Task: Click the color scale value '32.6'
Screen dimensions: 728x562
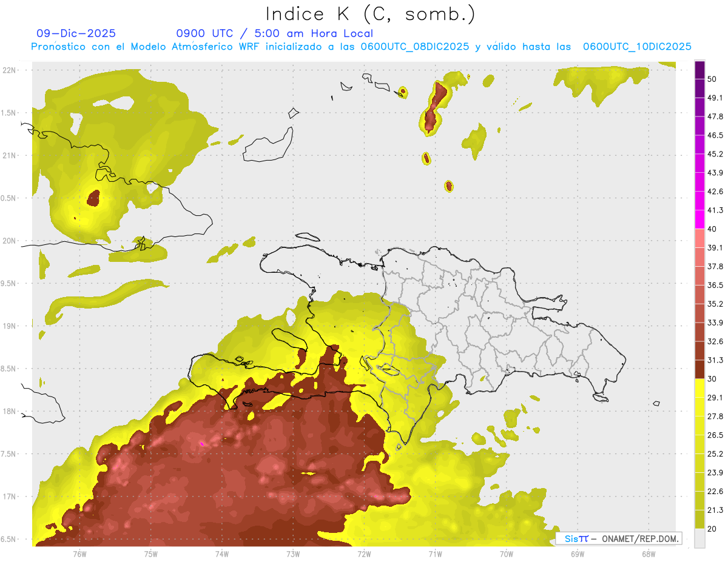Action: [716, 342]
